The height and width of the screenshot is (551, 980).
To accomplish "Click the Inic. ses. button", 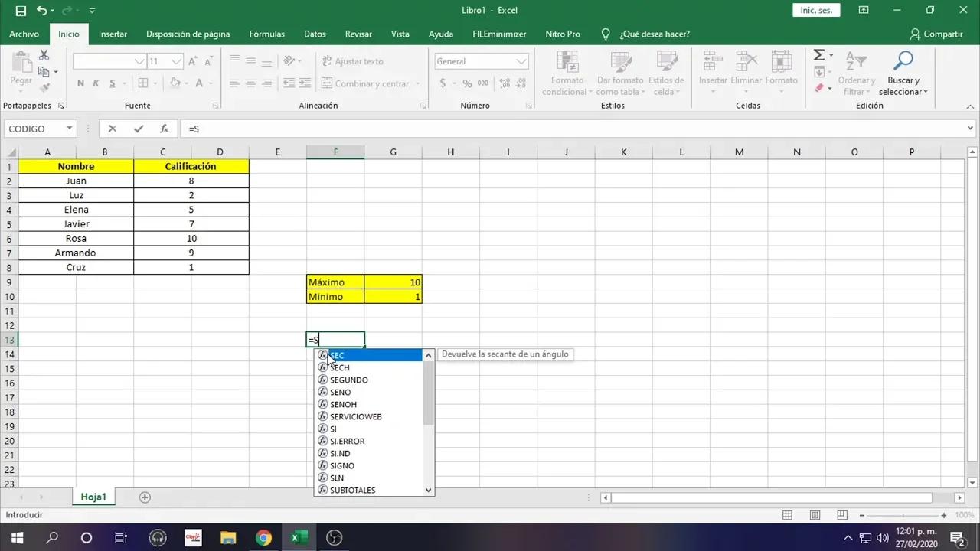I will pyautogui.click(x=816, y=10).
